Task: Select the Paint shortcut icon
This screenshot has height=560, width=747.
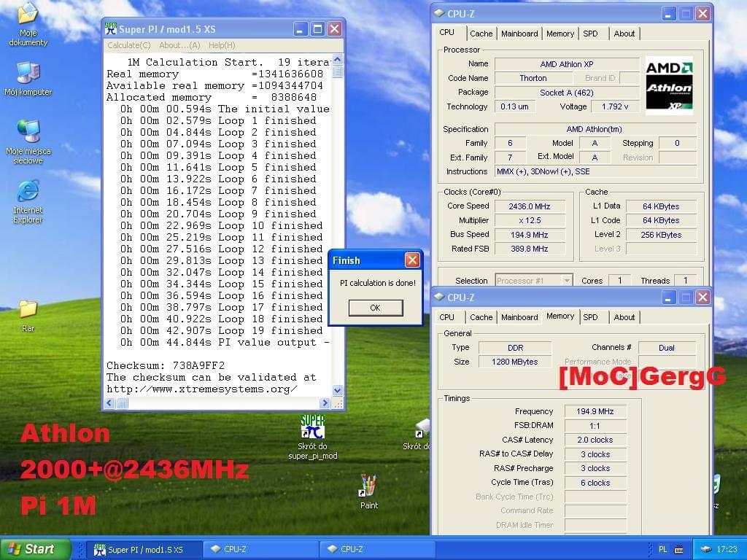Action: click(368, 486)
